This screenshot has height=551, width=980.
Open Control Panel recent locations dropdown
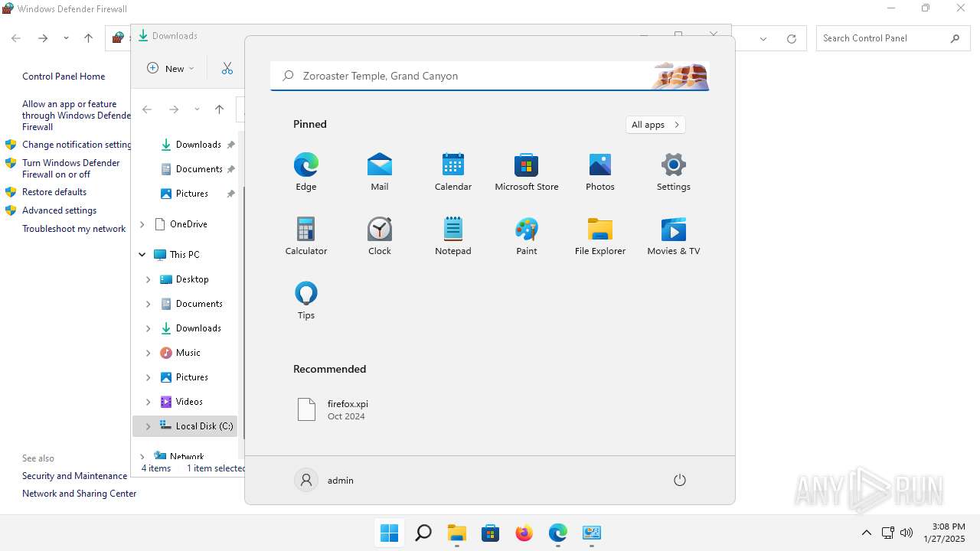click(66, 38)
